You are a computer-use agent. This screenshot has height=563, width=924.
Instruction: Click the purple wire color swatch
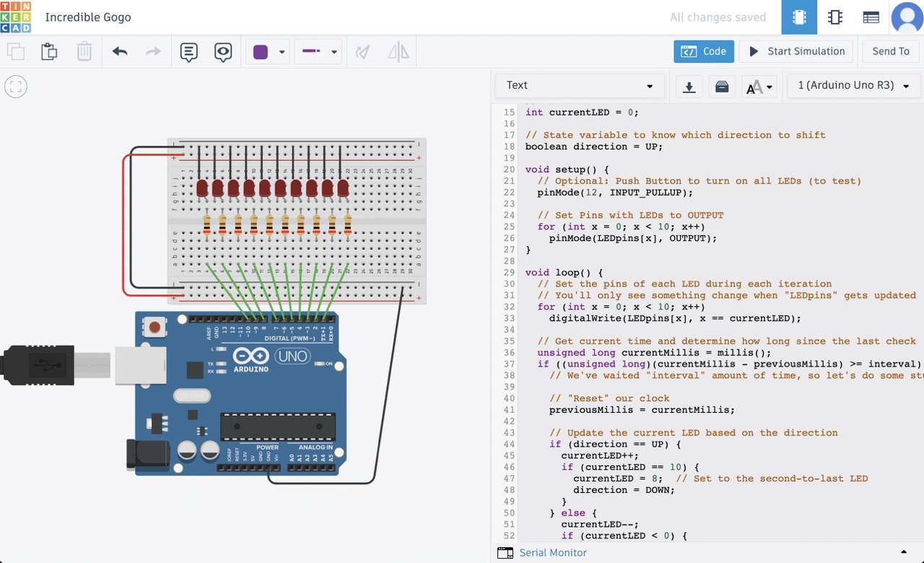(x=261, y=52)
